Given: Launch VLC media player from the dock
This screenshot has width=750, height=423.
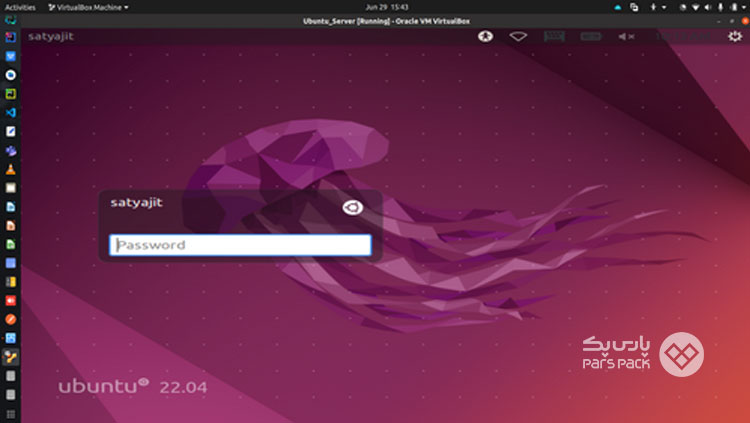Looking at the screenshot, I should (x=11, y=169).
